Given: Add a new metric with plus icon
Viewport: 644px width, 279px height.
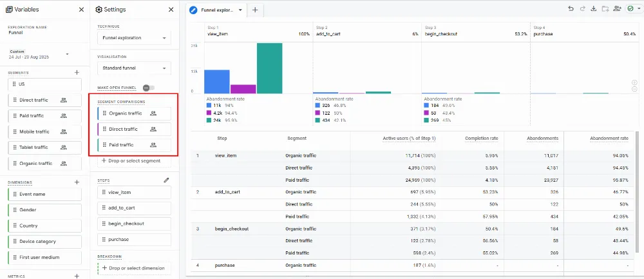Looking at the screenshot, I should [77, 276].
